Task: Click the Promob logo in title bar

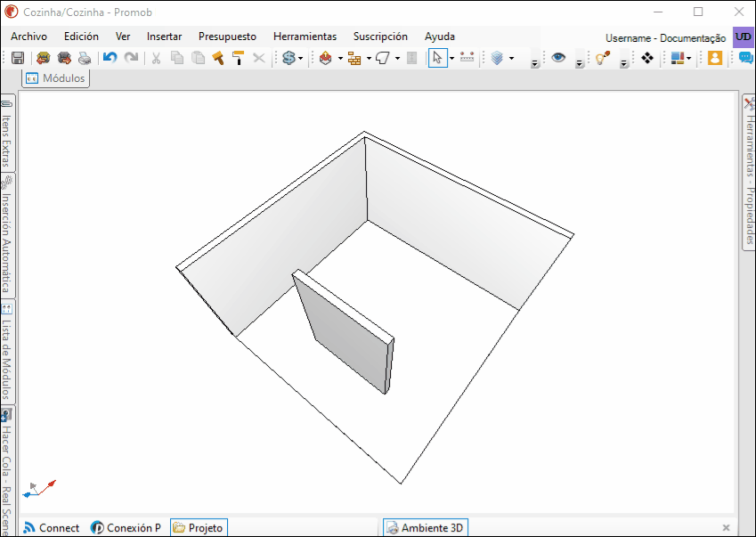Action: 11,12
